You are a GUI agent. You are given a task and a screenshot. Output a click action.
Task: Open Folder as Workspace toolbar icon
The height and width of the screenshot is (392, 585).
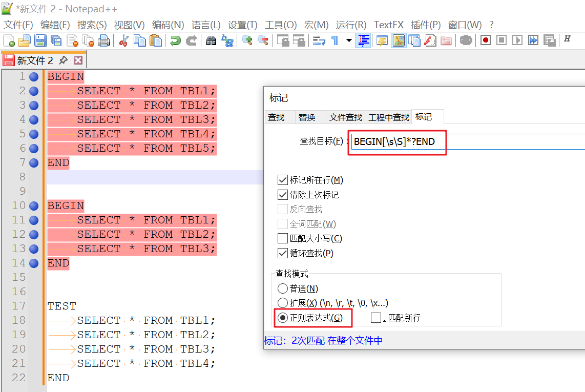(446, 40)
